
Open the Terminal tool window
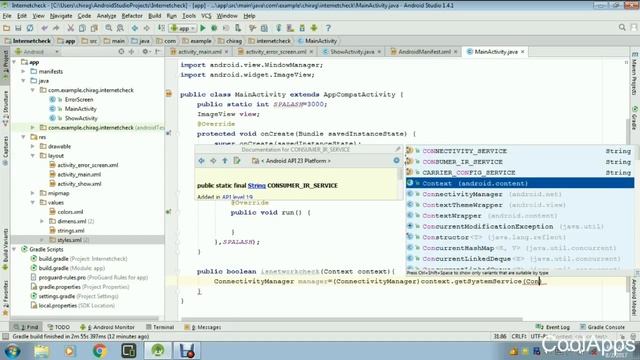coord(160,327)
